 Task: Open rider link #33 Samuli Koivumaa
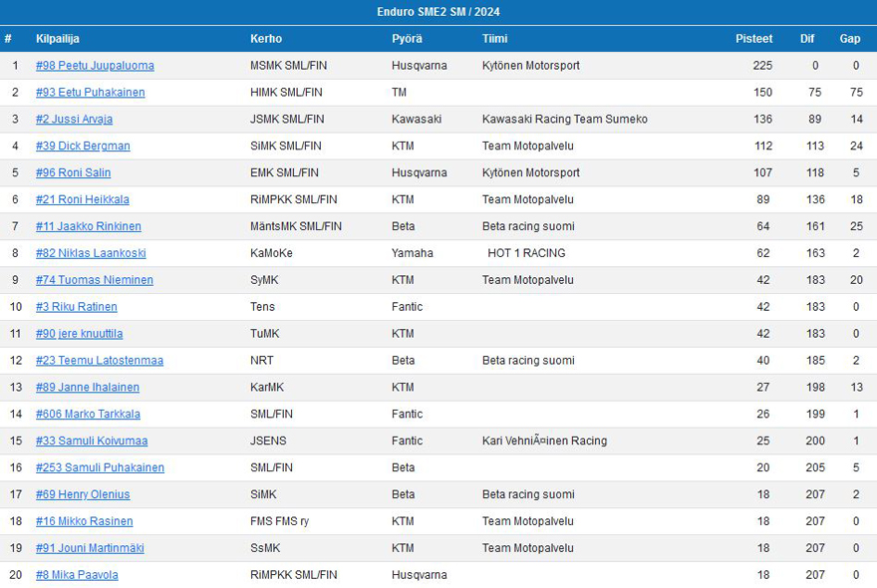[92, 441]
